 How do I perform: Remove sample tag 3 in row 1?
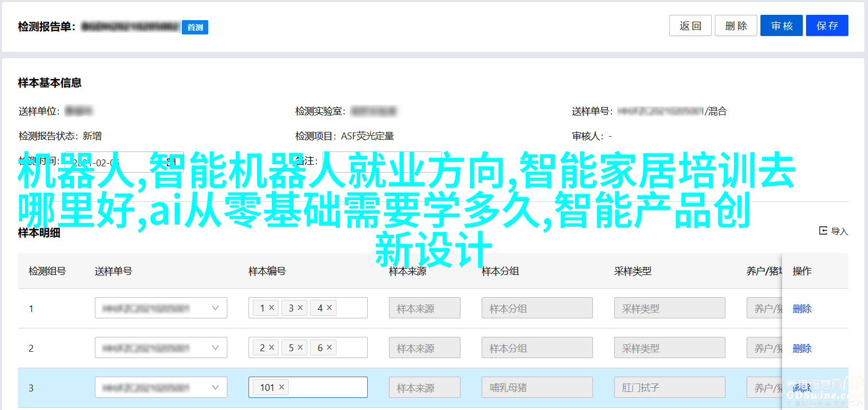pos(300,308)
